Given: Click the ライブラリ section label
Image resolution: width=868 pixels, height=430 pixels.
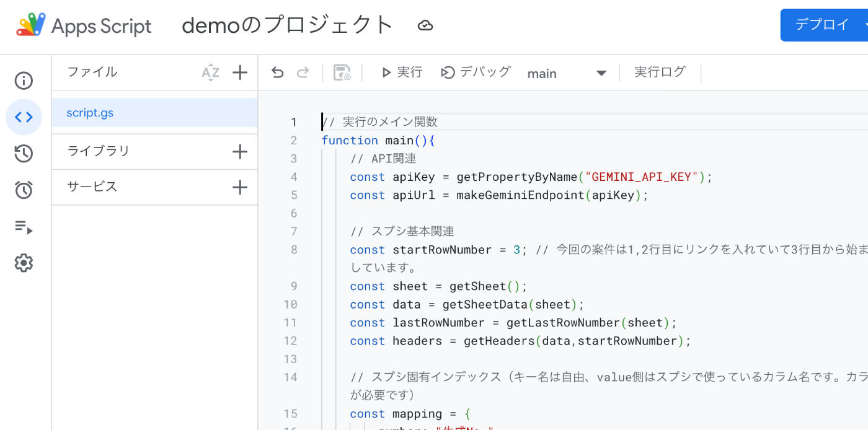Looking at the screenshot, I should coord(99,151).
